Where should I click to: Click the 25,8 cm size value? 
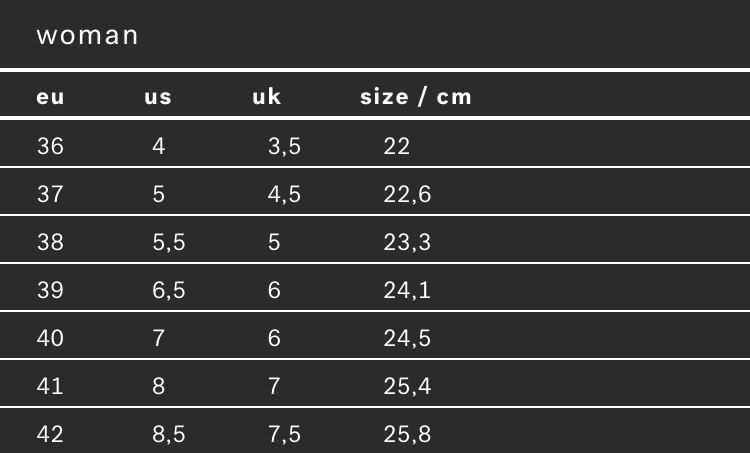[x=407, y=434]
